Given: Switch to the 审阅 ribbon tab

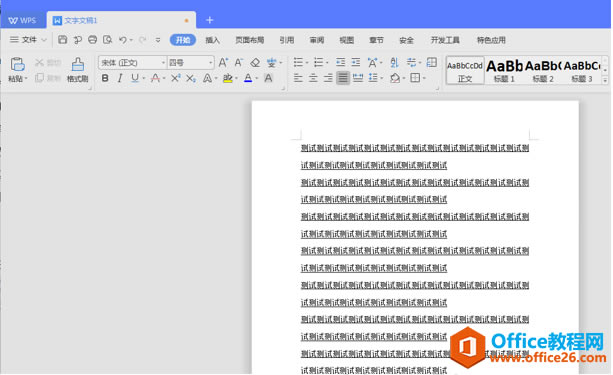Looking at the screenshot, I should click(317, 40).
